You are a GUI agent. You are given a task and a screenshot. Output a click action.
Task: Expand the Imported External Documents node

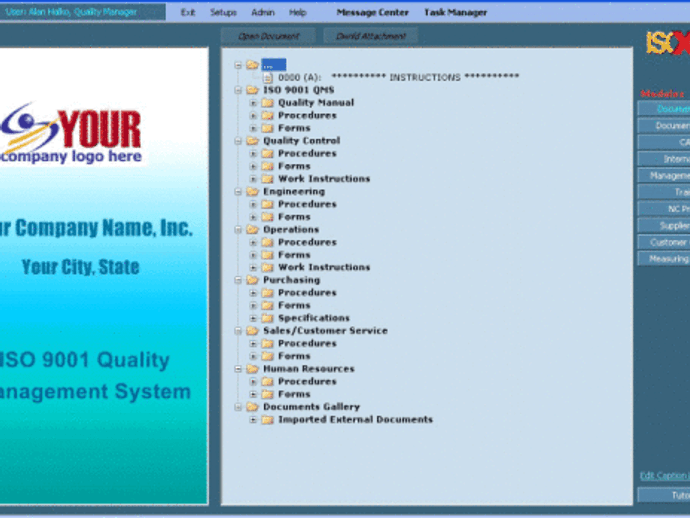point(253,419)
